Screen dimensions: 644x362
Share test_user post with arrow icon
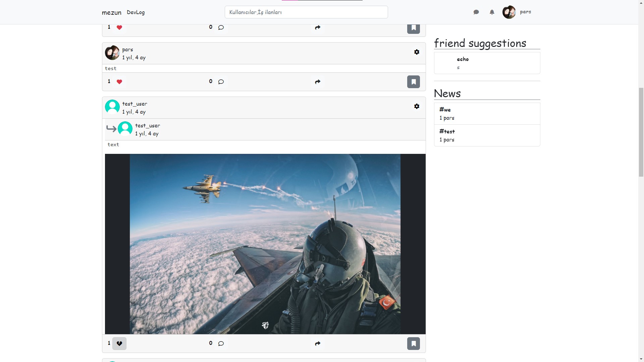pos(318,344)
